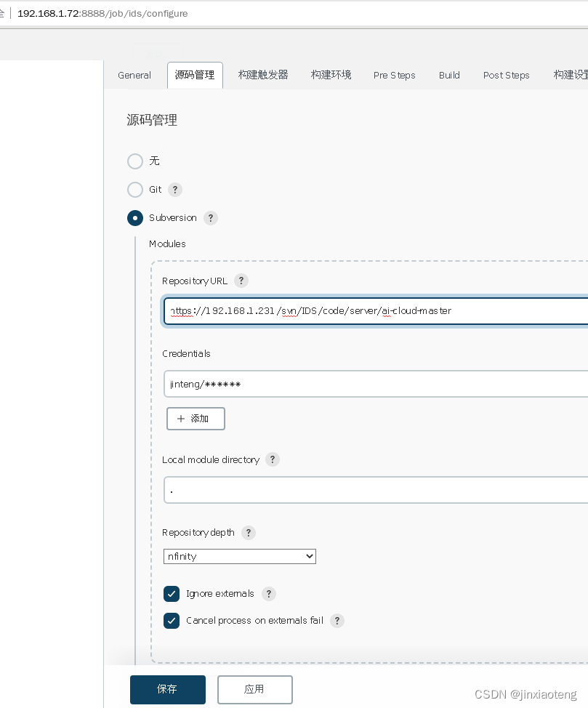Show help for Local module directory
Image resolution: width=588 pixels, height=708 pixels.
[273, 459]
